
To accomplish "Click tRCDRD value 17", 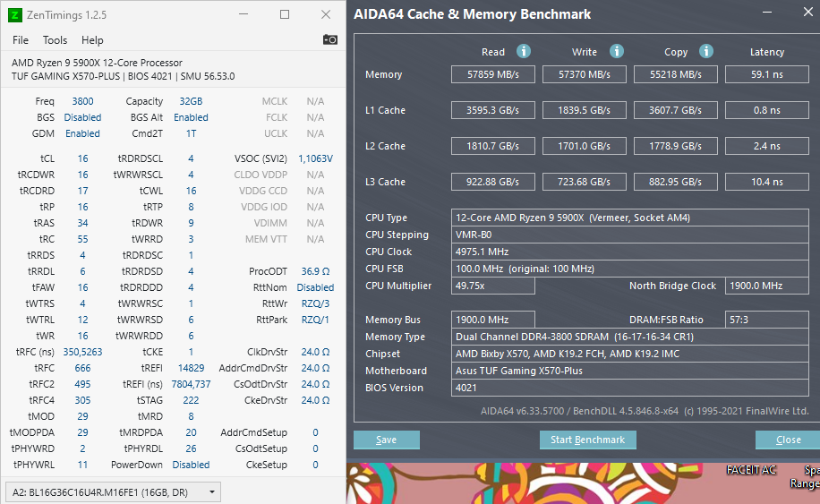I will pos(82,191).
